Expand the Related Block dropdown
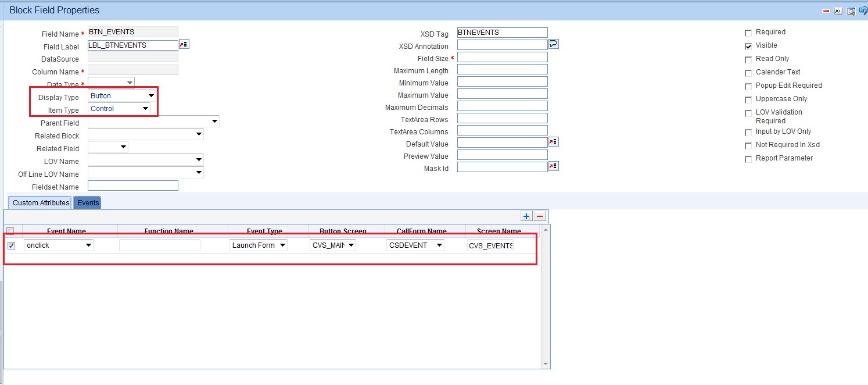This screenshot has width=868, height=385. [146, 135]
